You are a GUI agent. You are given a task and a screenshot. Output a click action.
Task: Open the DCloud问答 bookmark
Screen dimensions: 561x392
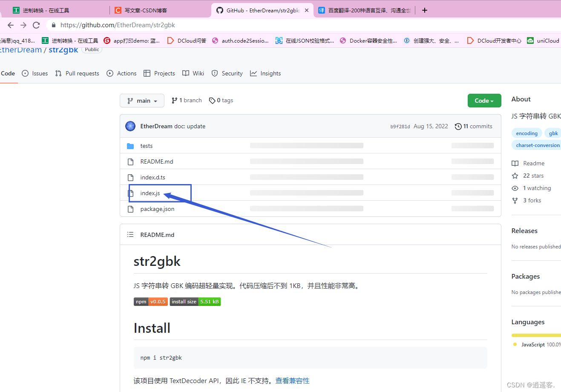tap(187, 40)
